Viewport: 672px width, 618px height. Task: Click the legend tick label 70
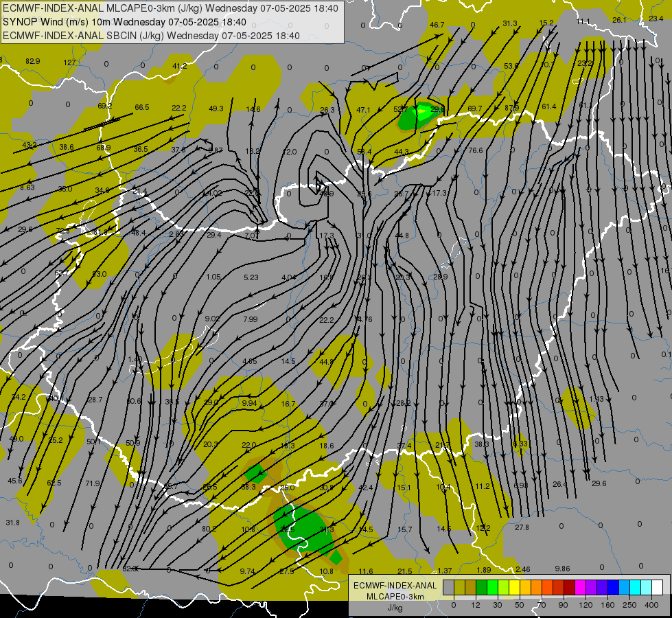pos(542,605)
